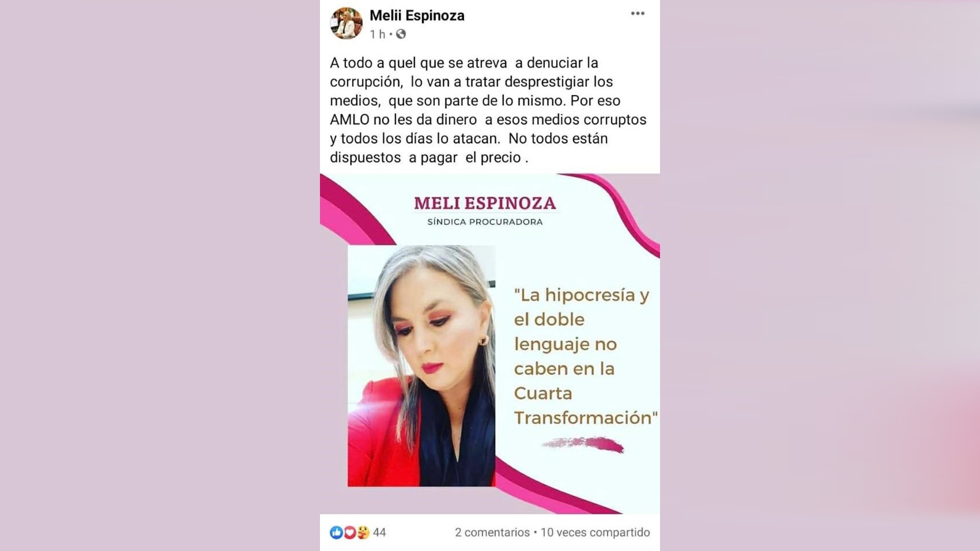Click the Care hug reaction emoji
980x551 pixels.
(x=363, y=532)
